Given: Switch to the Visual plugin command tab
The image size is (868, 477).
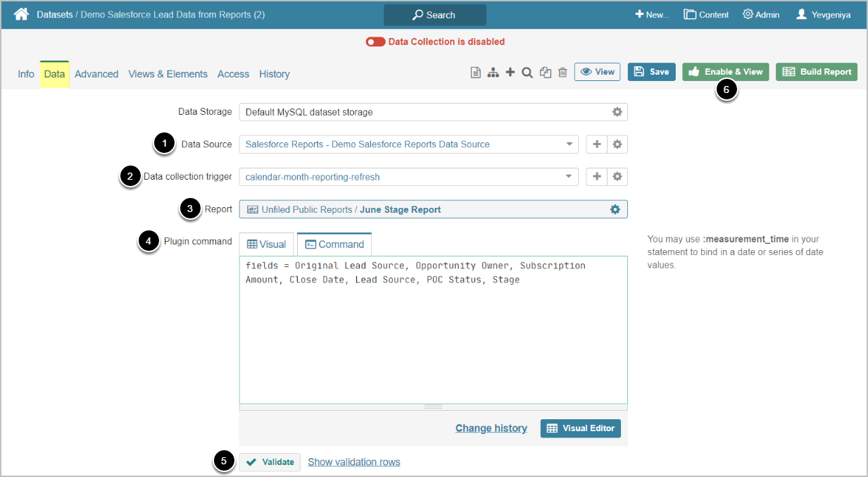Looking at the screenshot, I should coord(267,244).
